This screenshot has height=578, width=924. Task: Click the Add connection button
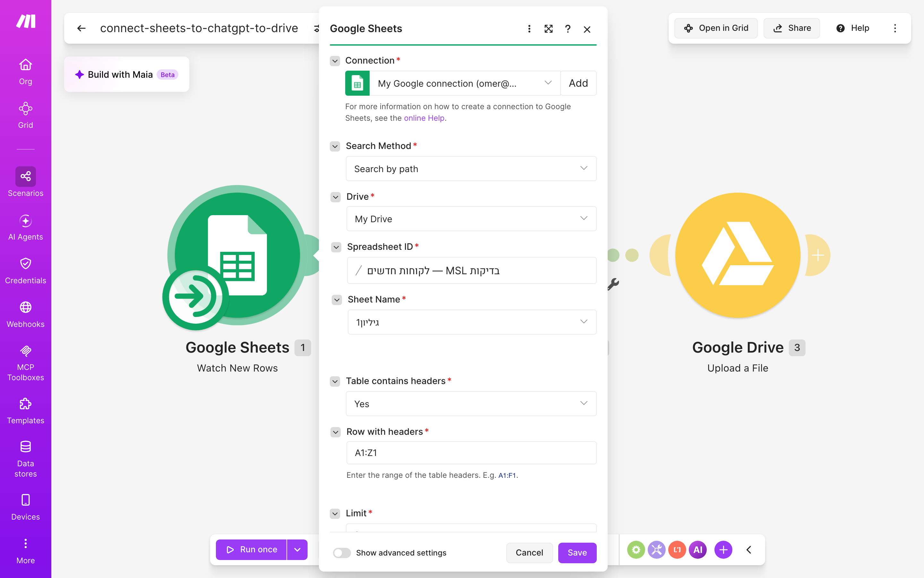point(578,83)
